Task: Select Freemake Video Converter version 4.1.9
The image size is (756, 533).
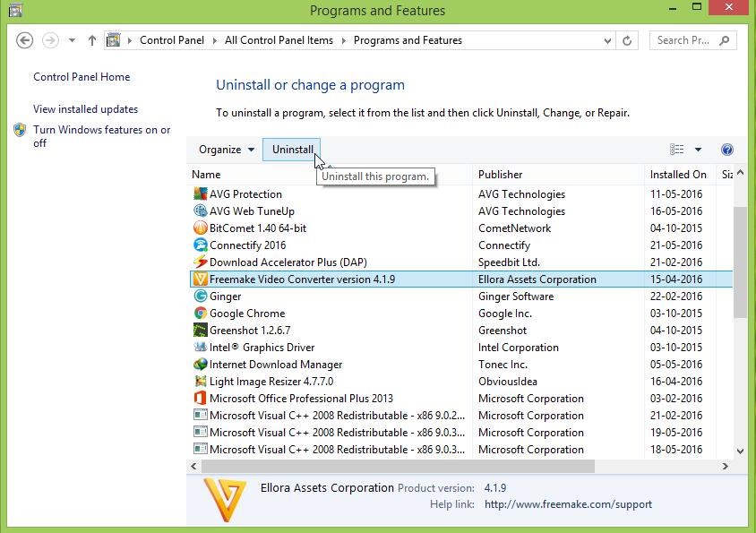Action: (x=461, y=279)
